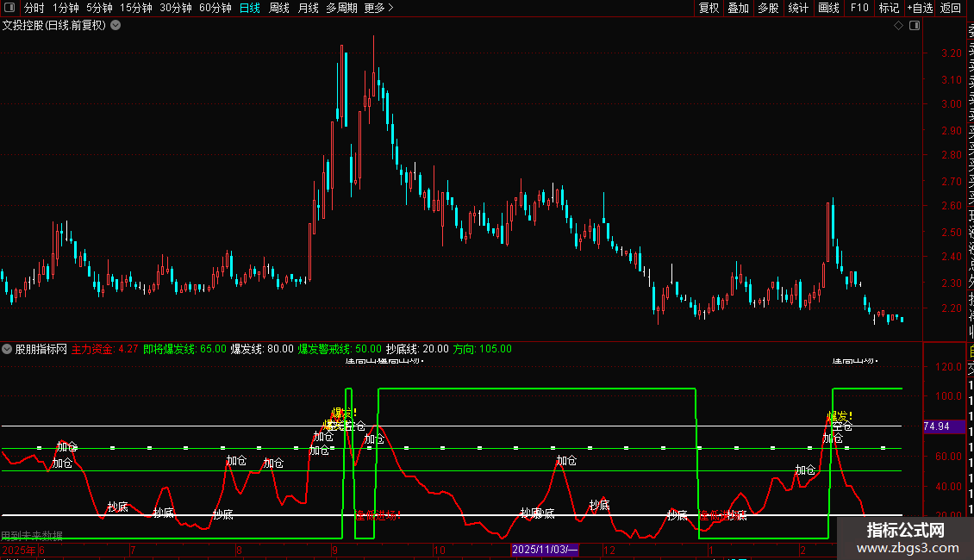This screenshot has width=974, height=560.
Task: Click the 方向: 105.00 readout
Action: pos(483,349)
